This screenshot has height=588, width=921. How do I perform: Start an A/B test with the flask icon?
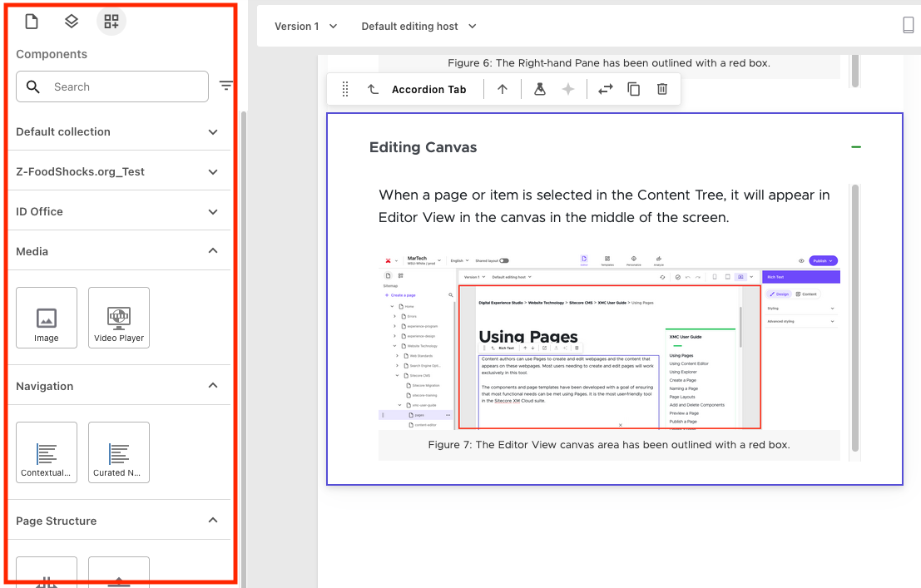click(538, 89)
